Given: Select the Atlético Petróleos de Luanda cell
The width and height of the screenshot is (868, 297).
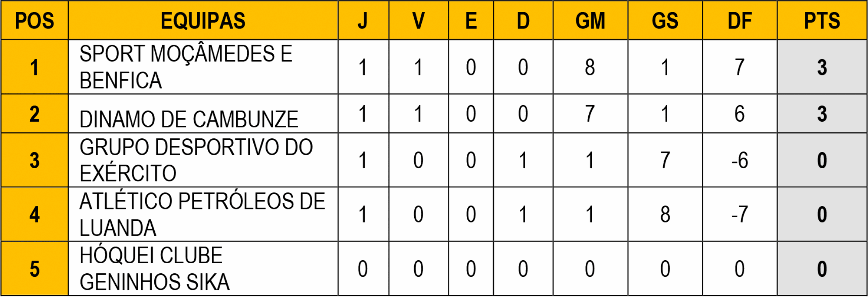Looking at the screenshot, I should 203,215.
